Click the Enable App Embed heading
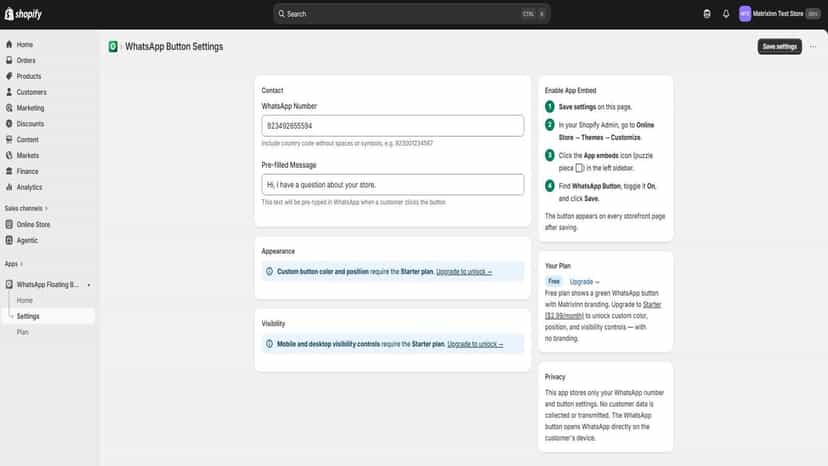Image resolution: width=828 pixels, height=466 pixels. [570, 90]
